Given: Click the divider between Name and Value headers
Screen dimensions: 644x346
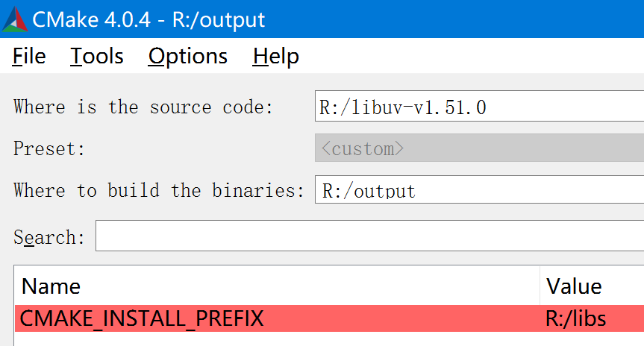Looking at the screenshot, I should coord(540,286).
